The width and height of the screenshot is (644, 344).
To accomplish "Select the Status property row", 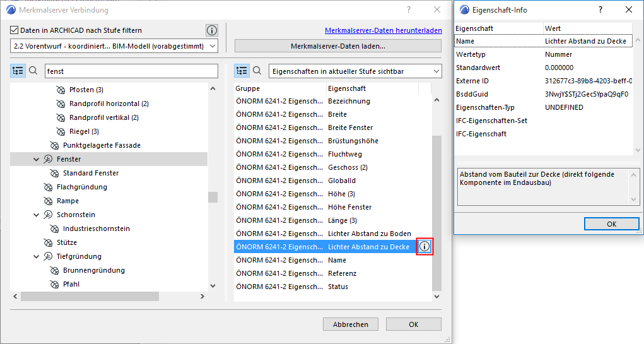I will (332, 287).
